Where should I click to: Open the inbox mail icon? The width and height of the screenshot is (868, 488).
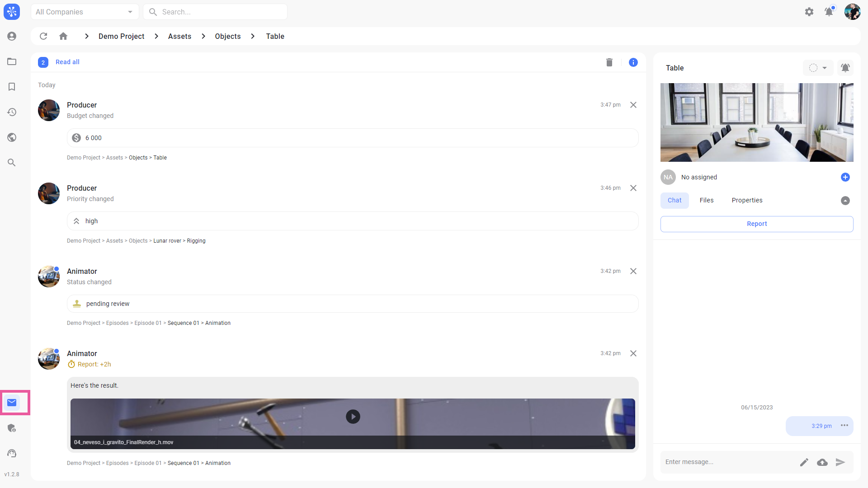(x=12, y=403)
